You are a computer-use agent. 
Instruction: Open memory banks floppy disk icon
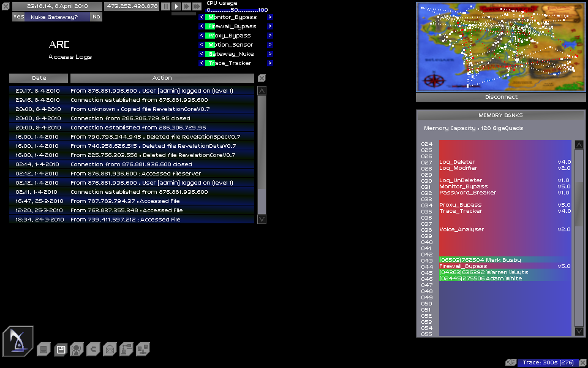tap(60, 350)
